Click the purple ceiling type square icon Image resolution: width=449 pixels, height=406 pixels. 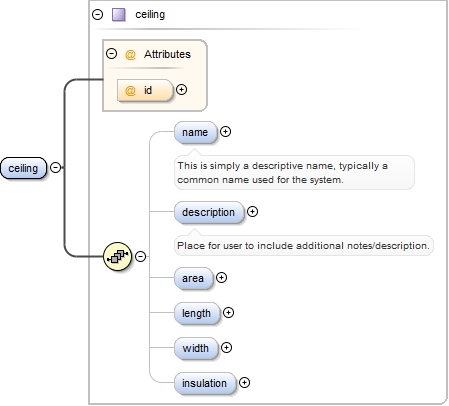pos(119,15)
